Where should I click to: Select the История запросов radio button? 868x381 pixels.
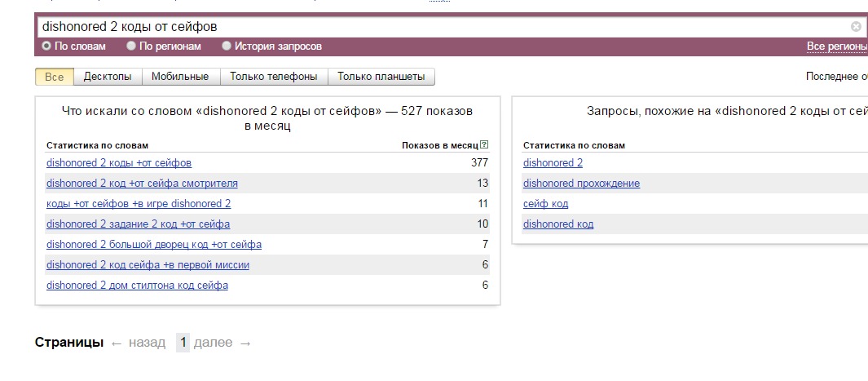pos(226,46)
